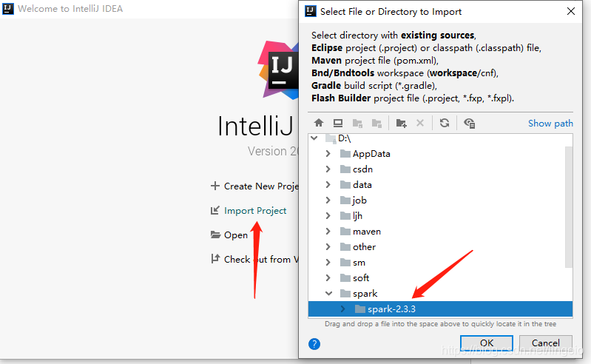Click Open in Welcome window

[236, 235]
